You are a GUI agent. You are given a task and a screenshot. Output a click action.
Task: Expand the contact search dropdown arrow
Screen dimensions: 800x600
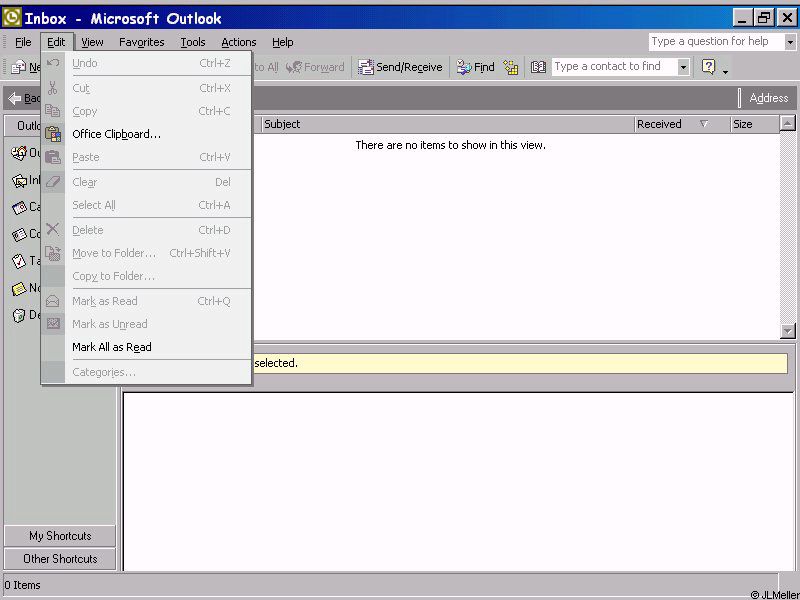(x=683, y=67)
